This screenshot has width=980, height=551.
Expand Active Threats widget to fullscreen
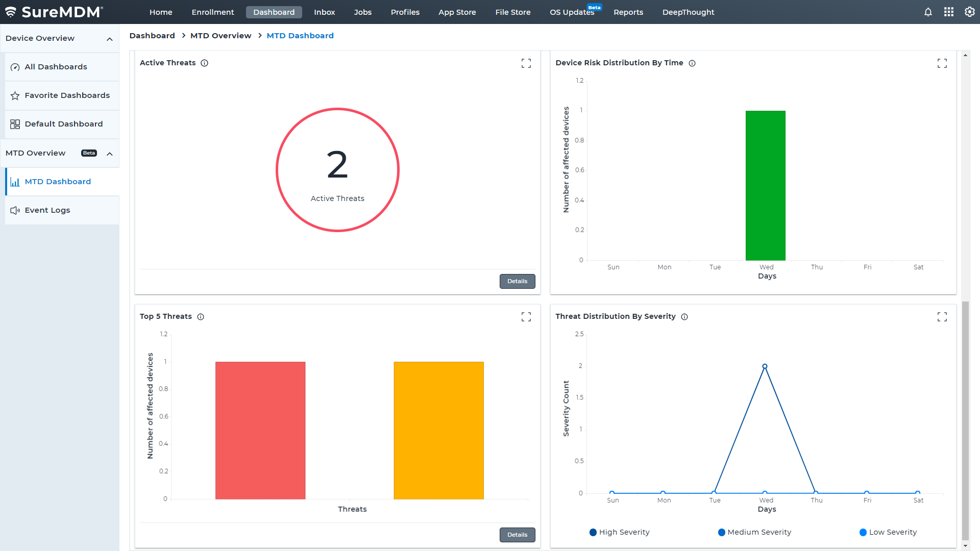point(526,63)
